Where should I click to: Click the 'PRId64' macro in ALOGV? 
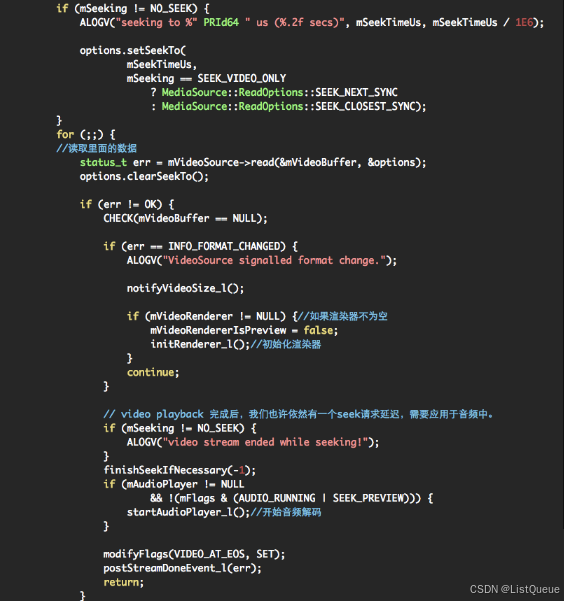point(221,22)
